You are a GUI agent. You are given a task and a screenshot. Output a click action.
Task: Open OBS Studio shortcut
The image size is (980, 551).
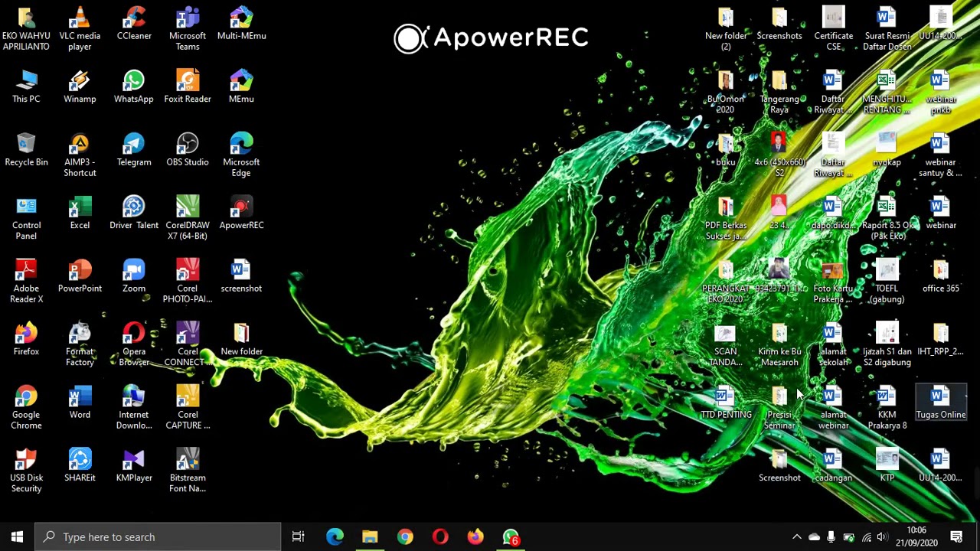(x=188, y=149)
